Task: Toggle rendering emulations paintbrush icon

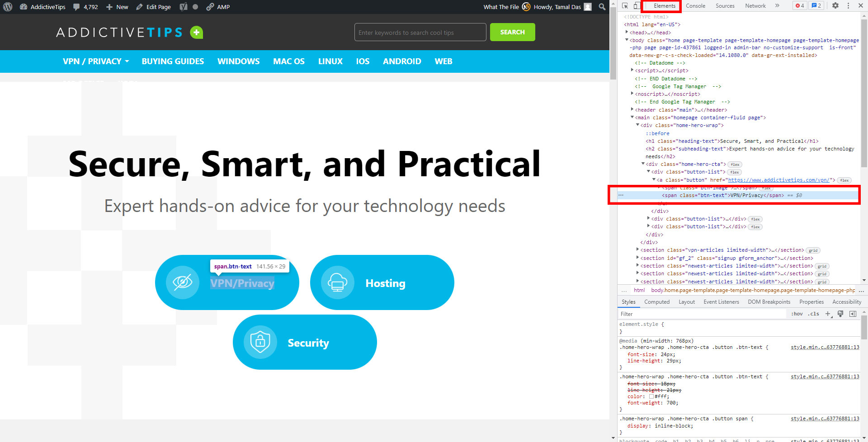Action: [840, 314]
